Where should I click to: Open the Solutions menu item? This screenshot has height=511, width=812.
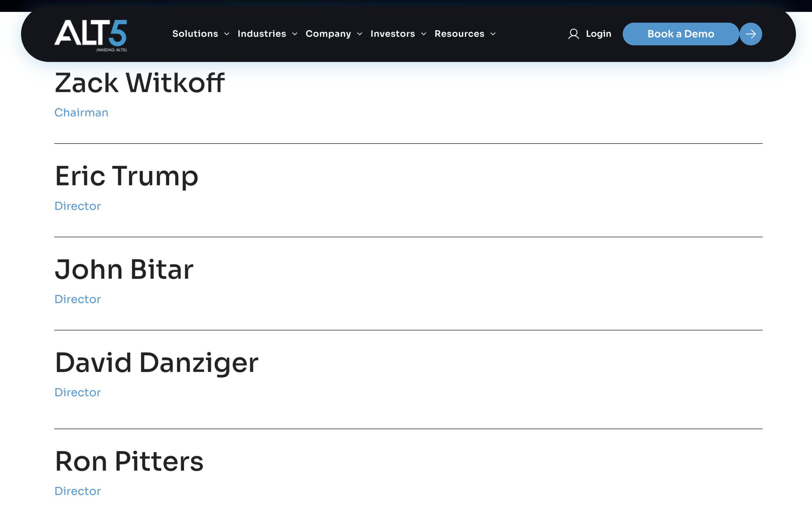[195, 34]
